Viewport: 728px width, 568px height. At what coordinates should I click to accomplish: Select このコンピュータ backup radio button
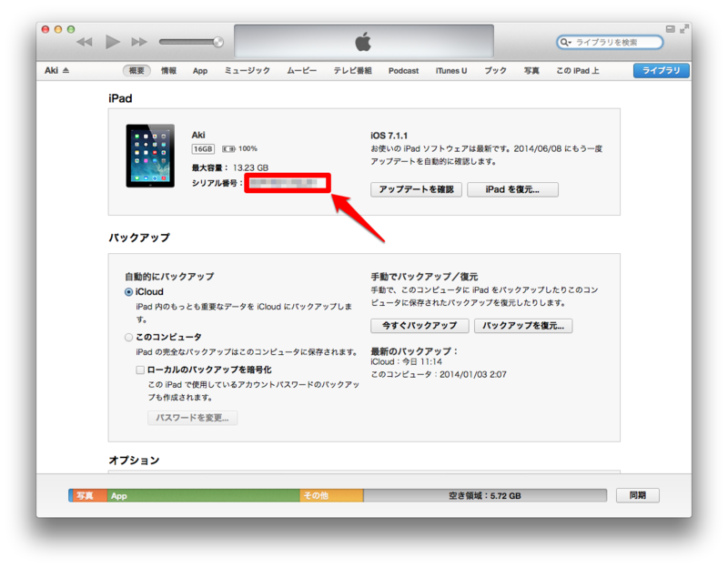(x=128, y=337)
